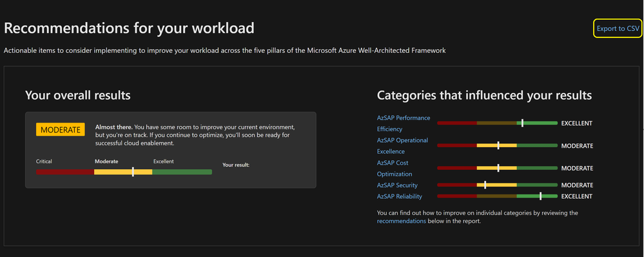Follow the recommendations link below the categories
This screenshot has width=644, height=257.
(x=401, y=221)
